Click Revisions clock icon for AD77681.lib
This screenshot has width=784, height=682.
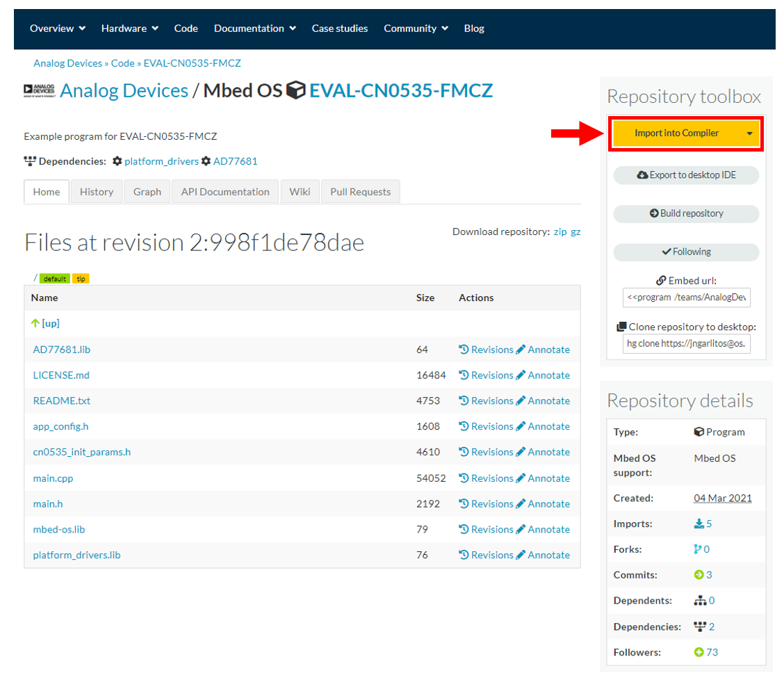pos(464,350)
